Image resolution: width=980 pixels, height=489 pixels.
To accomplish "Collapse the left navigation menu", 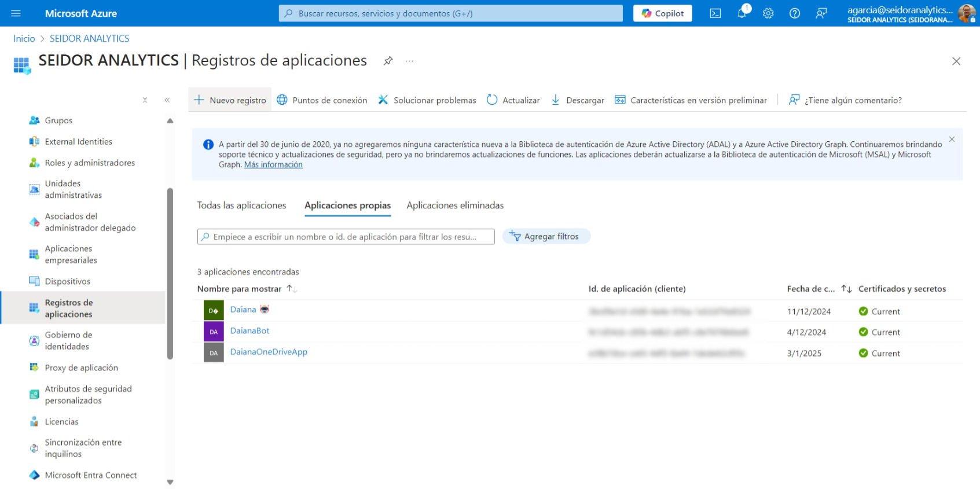I will 167,100.
